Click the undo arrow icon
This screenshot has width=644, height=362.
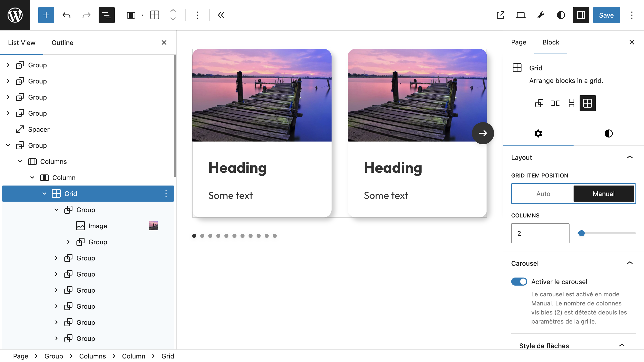click(66, 15)
